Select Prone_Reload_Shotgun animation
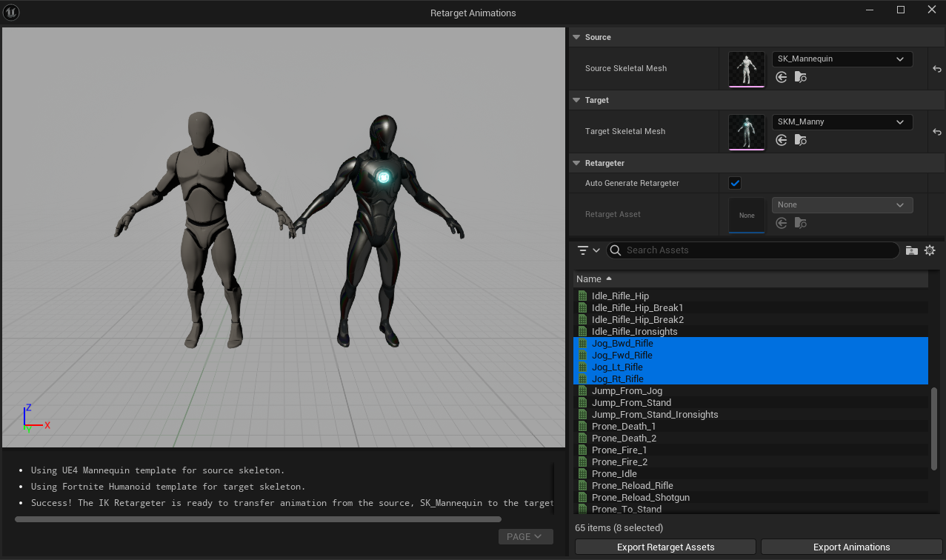This screenshot has width=946, height=560. pos(750,498)
